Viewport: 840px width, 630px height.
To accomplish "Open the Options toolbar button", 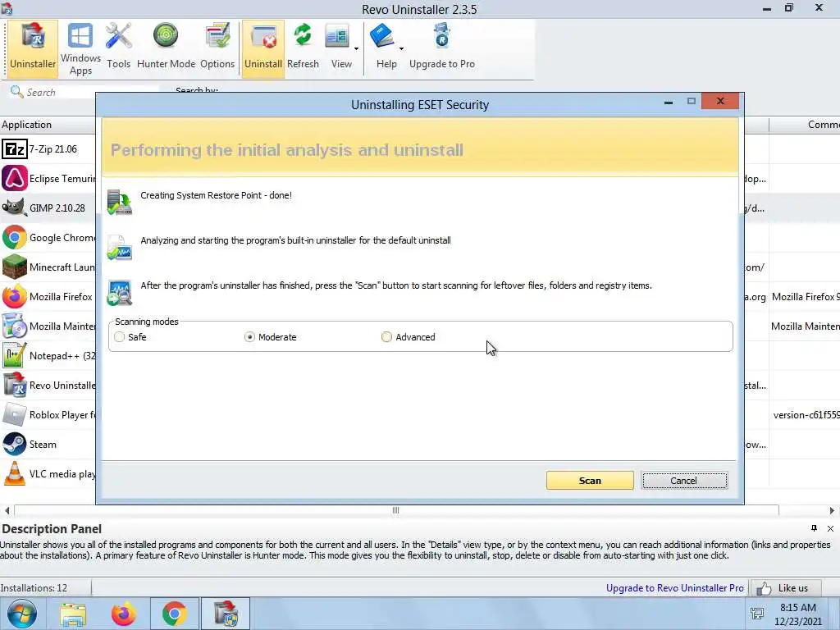I will point(217,48).
